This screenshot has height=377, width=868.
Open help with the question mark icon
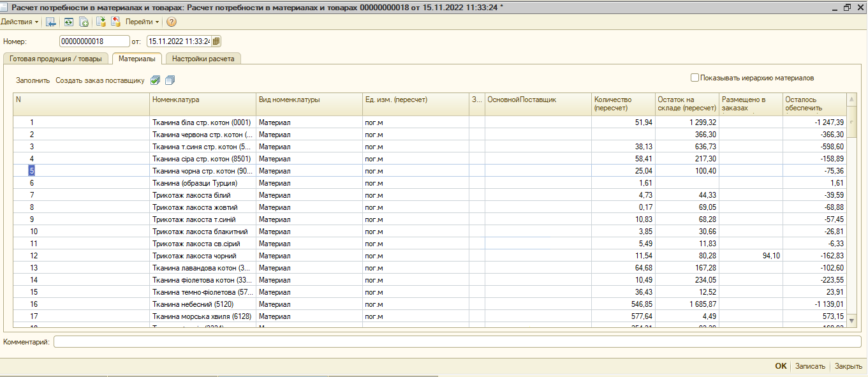click(172, 22)
